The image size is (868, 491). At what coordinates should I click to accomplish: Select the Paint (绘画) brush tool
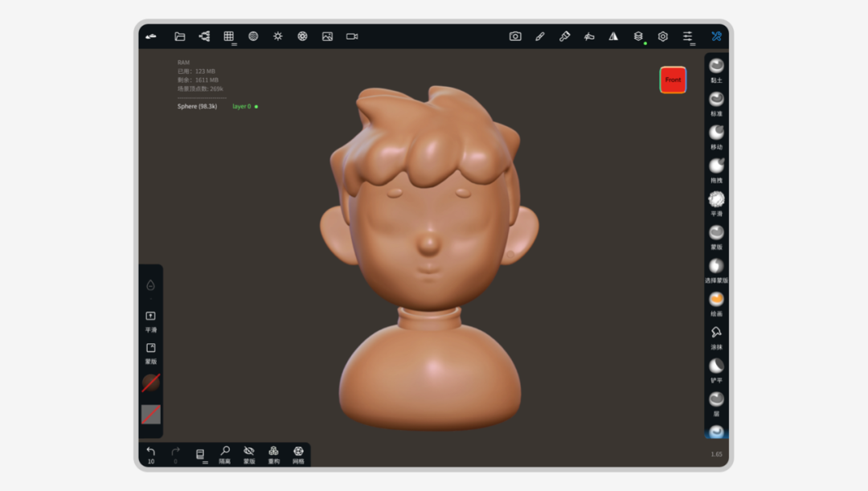(716, 300)
